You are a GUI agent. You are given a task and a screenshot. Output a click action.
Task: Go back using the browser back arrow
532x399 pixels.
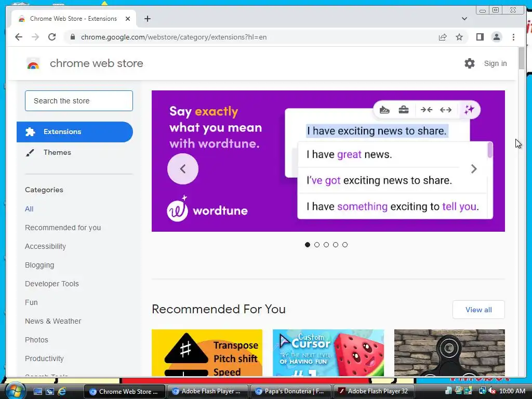coord(19,37)
